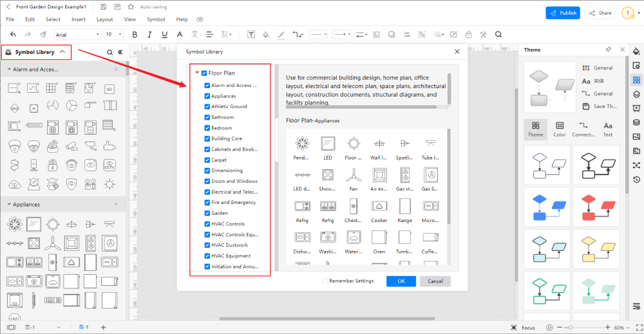The image size is (644, 334).
Task: Open the Insert menu
Action: 79,19
